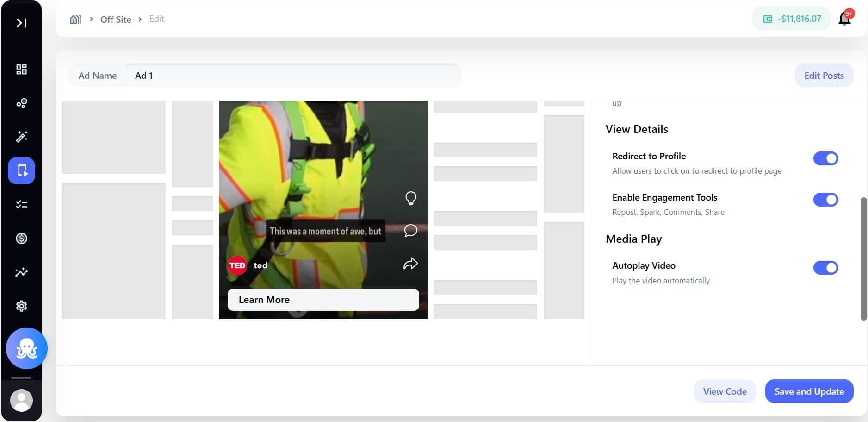
Task: Click the lightbulb spark icon on video
Action: [x=411, y=198]
